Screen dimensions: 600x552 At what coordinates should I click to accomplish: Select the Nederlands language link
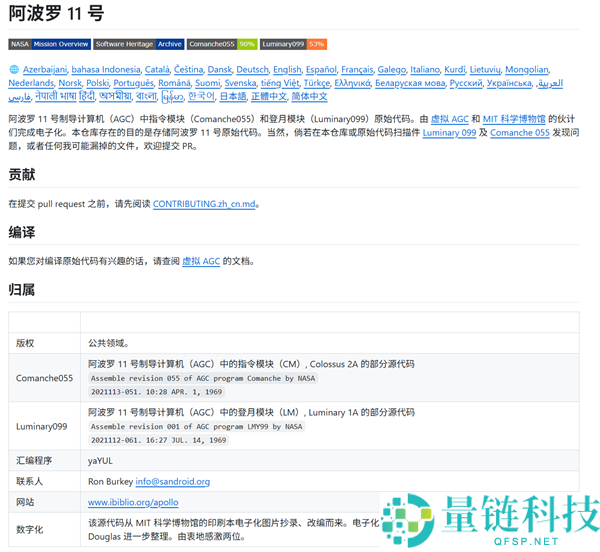tap(31, 83)
